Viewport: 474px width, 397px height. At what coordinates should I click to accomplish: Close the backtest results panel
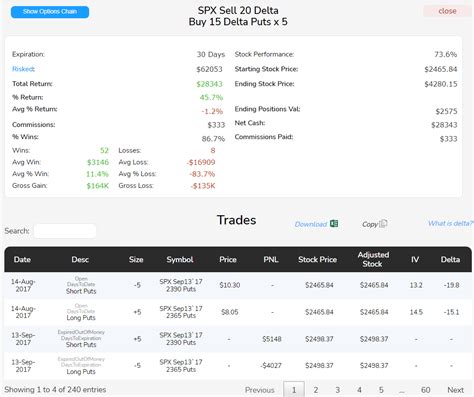click(x=447, y=11)
